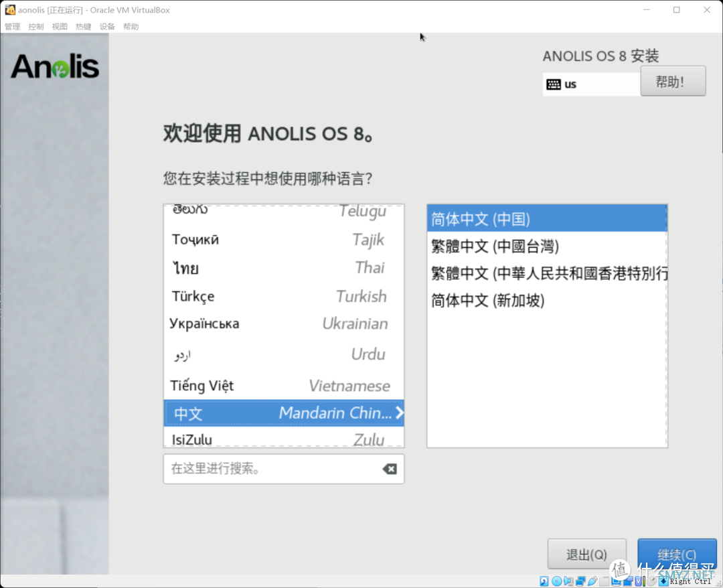The width and height of the screenshot is (723, 588).
Task: Click the 帮助! help button
Action: (673, 81)
